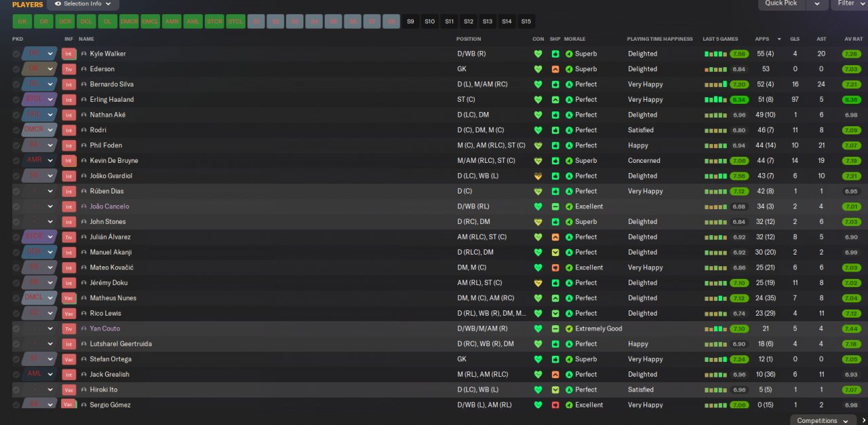Screen dimensions: 868x425
Task: Click Erling Haaland's Int info badge
Action: click(x=68, y=99)
